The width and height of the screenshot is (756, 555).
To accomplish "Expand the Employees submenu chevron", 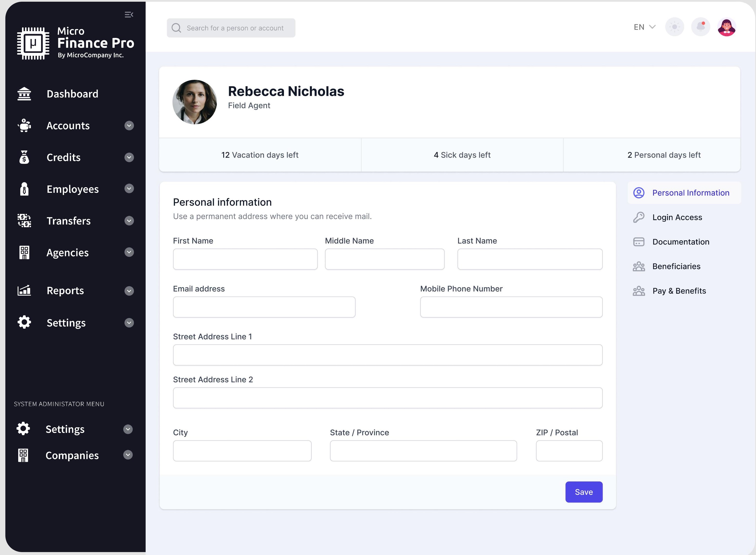I will pos(129,189).
